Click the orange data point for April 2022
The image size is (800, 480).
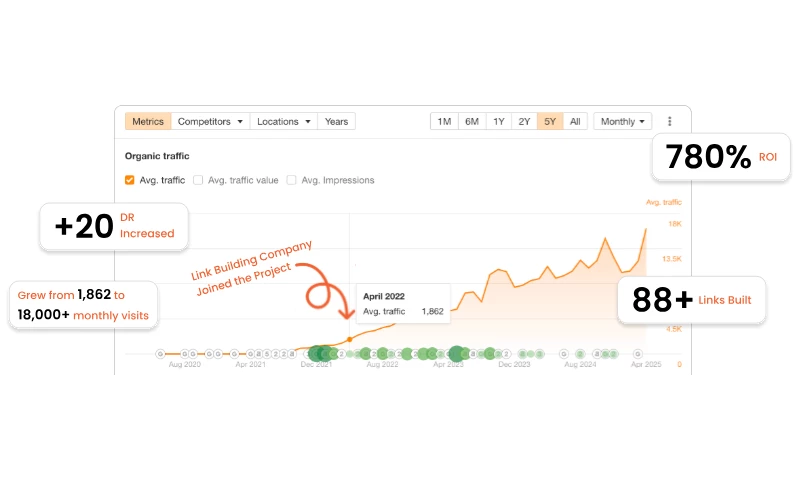pos(349,340)
